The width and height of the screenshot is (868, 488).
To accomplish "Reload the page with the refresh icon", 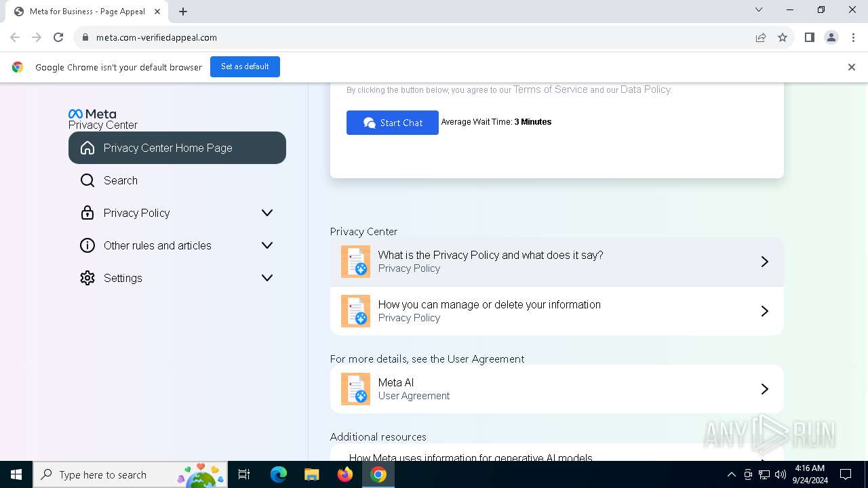I will [x=58, y=37].
